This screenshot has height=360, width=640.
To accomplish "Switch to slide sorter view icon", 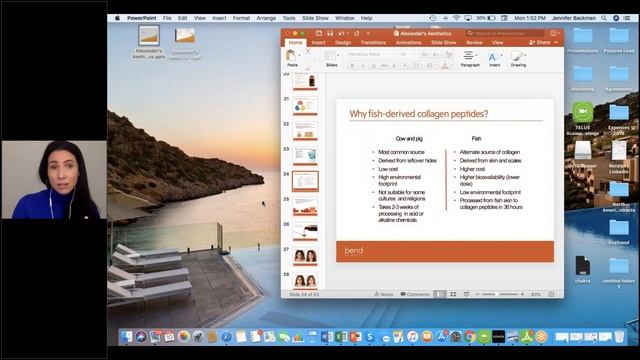I will (x=453, y=294).
